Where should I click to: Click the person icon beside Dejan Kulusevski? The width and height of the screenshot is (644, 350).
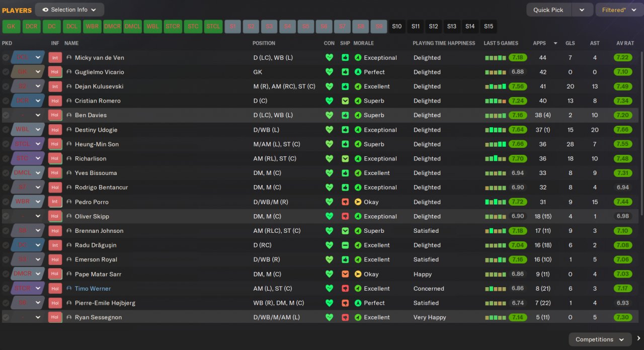coord(69,86)
